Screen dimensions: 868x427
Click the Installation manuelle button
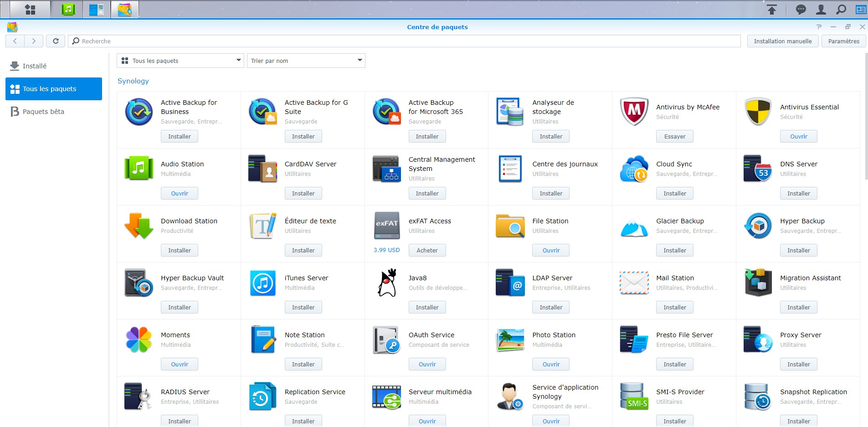coord(782,41)
